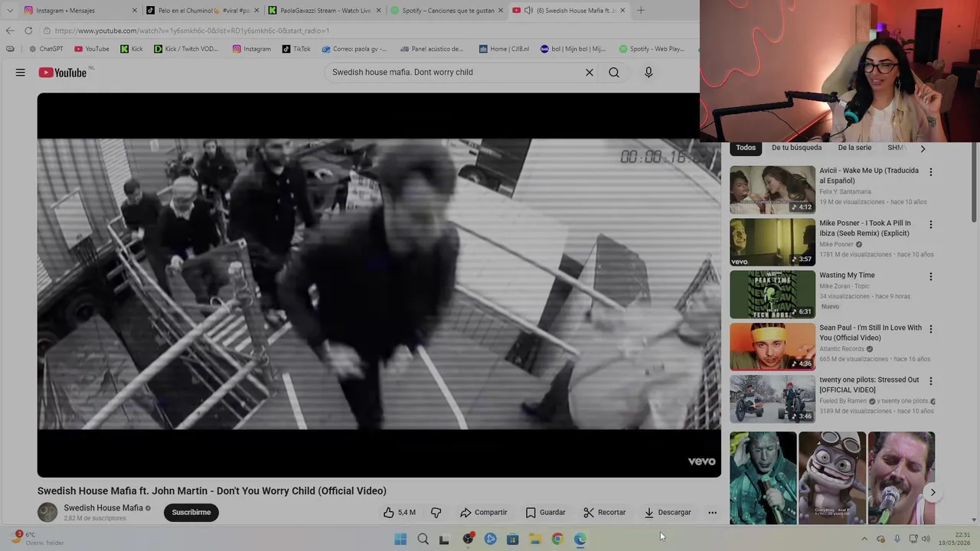The width and height of the screenshot is (980, 551).
Task: Click the browser address bar URL
Action: point(191,31)
